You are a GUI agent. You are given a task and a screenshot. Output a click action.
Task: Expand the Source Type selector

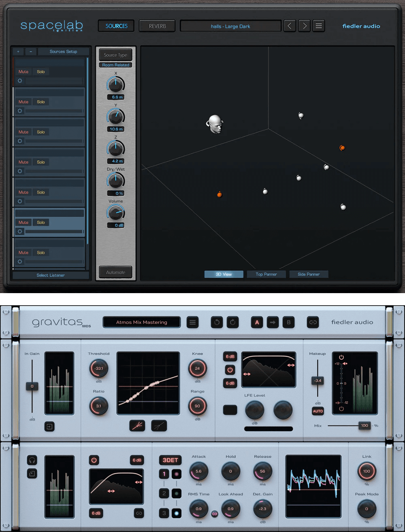(115, 55)
